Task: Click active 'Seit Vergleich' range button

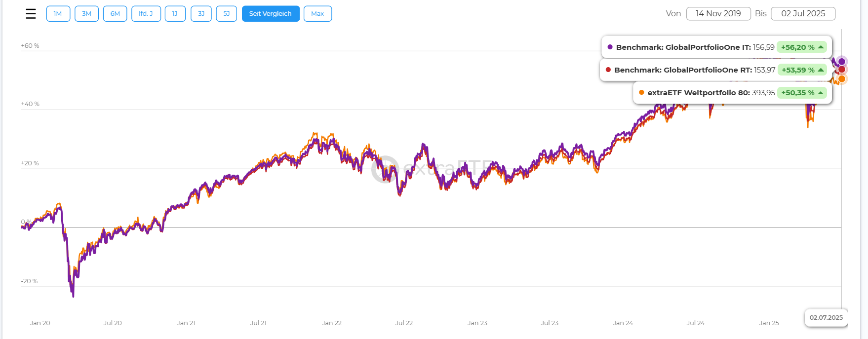Action: coord(270,14)
